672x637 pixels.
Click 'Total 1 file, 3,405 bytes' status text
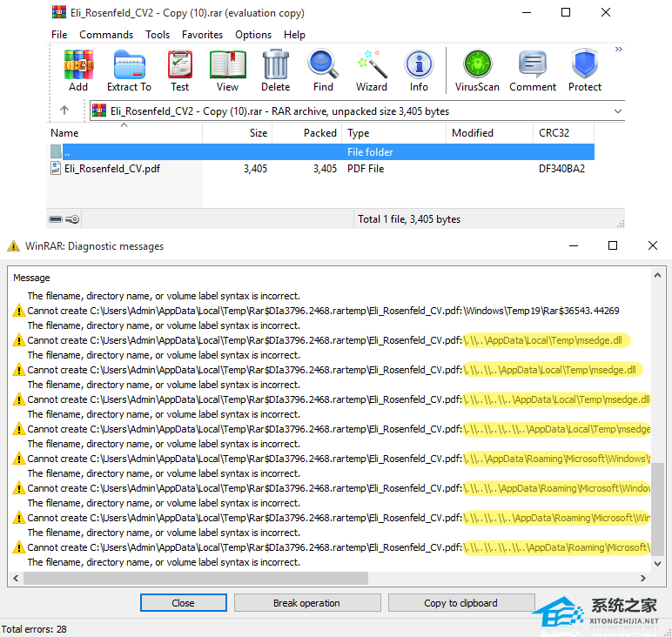click(409, 219)
